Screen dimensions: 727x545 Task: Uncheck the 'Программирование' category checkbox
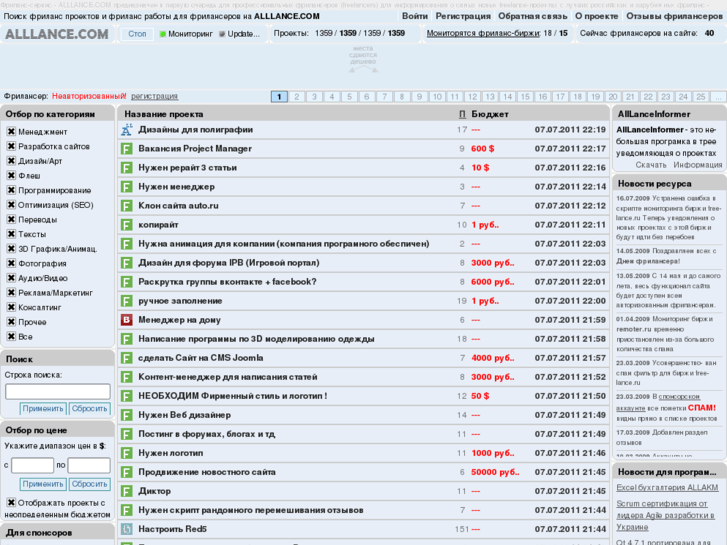pyautogui.click(x=12, y=190)
